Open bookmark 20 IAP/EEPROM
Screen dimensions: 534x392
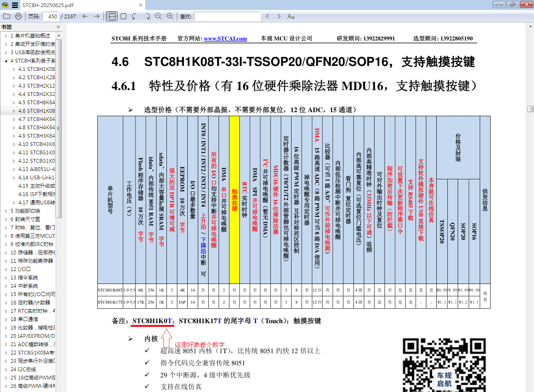click(x=33, y=336)
